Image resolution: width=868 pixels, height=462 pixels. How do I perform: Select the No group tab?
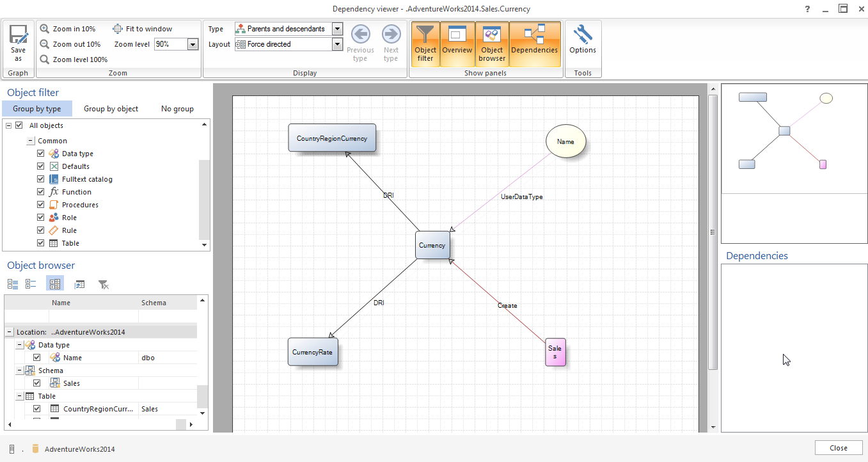177,109
